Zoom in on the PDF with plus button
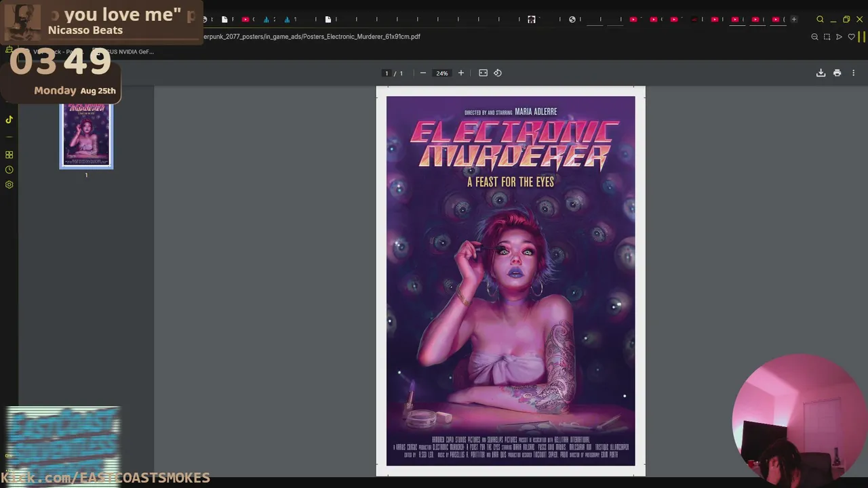 tap(461, 73)
